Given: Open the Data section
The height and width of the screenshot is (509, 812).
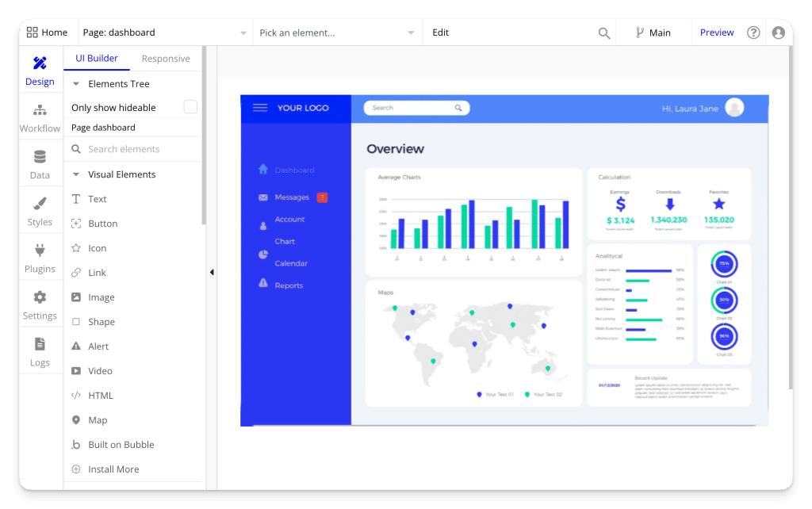Looking at the screenshot, I should tap(40, 165).
